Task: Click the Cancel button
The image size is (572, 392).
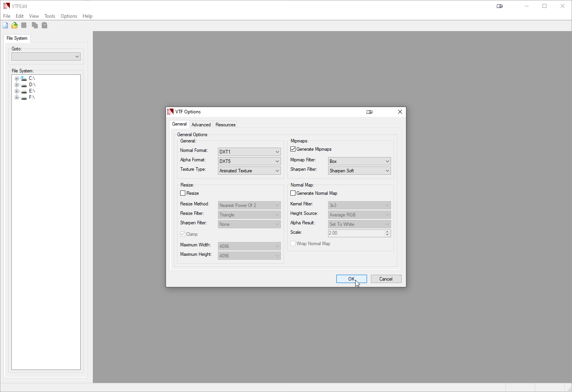Action: [386, 279]
